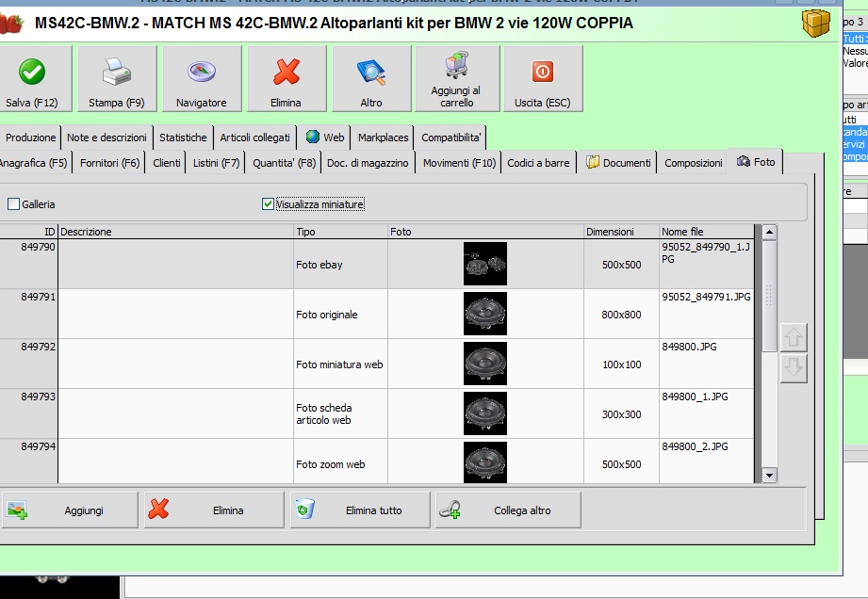868x599 pixels.
Task: Switch to the Statistiche tab
Action: tap(183, 138)
